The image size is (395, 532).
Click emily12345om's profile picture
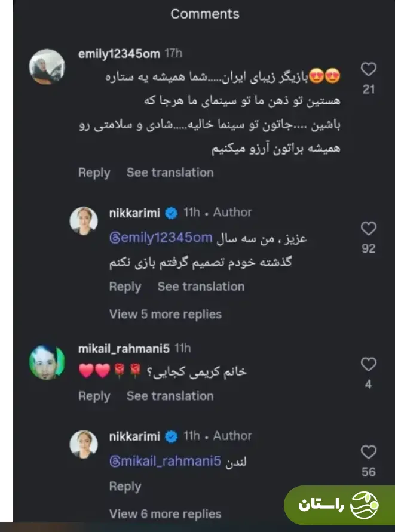47,66
